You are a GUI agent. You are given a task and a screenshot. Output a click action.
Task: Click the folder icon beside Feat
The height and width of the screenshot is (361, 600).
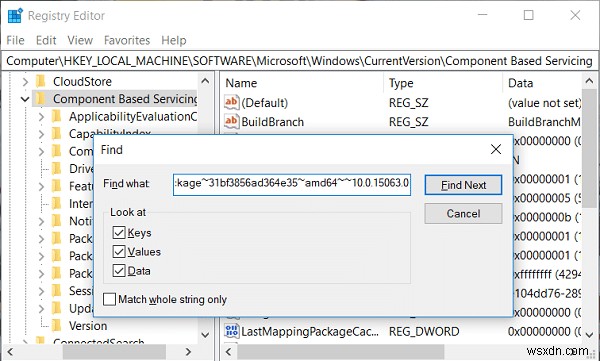pos(56,186)
